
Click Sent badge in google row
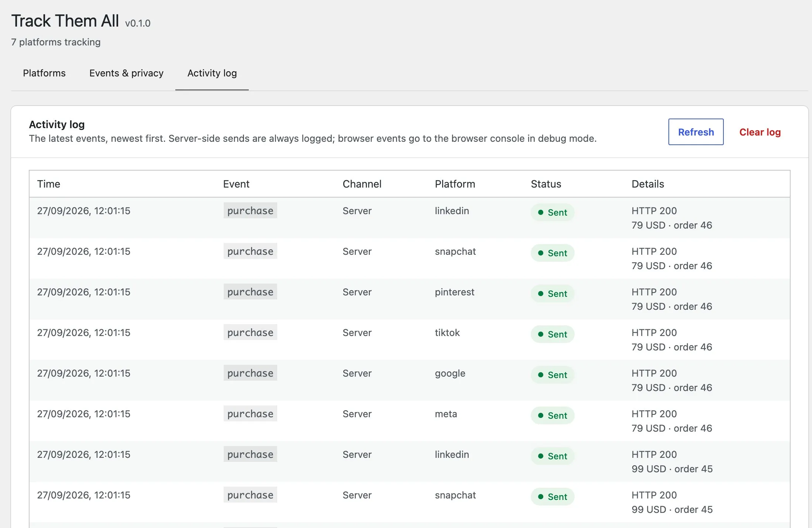click(x=553, y=375)
